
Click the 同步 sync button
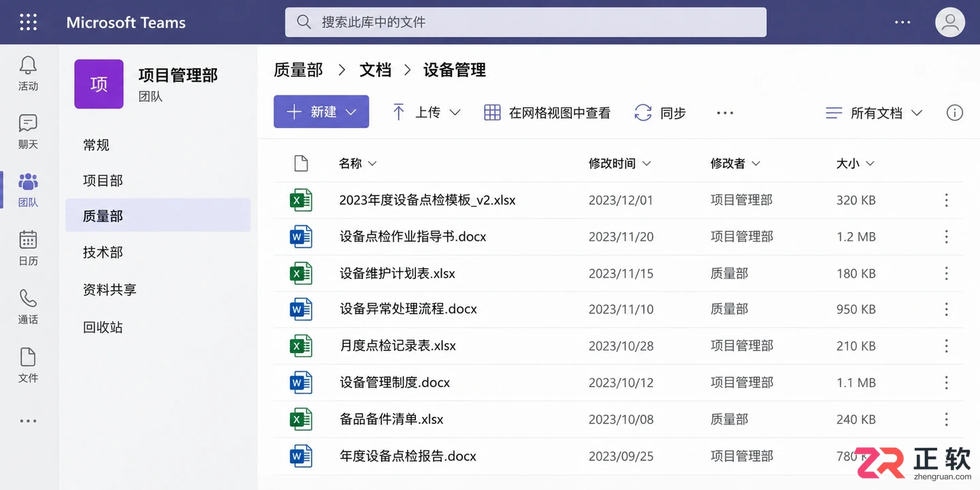660,113
